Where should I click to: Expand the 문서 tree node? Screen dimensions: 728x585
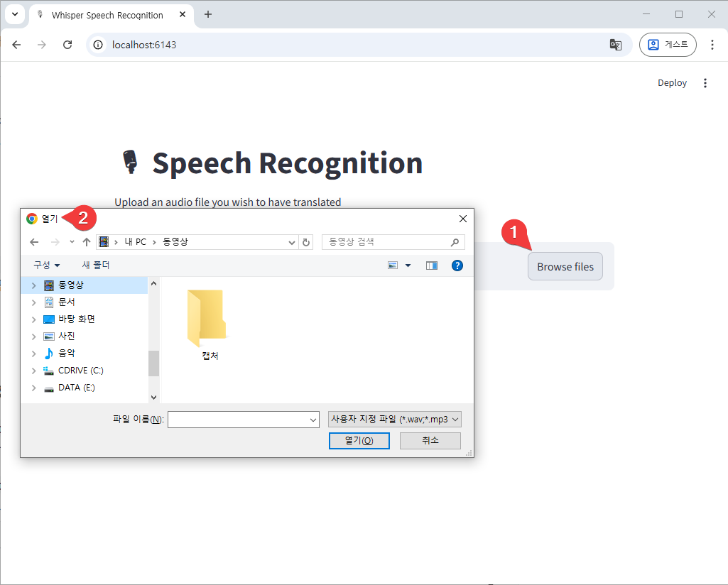coord(33,302)
